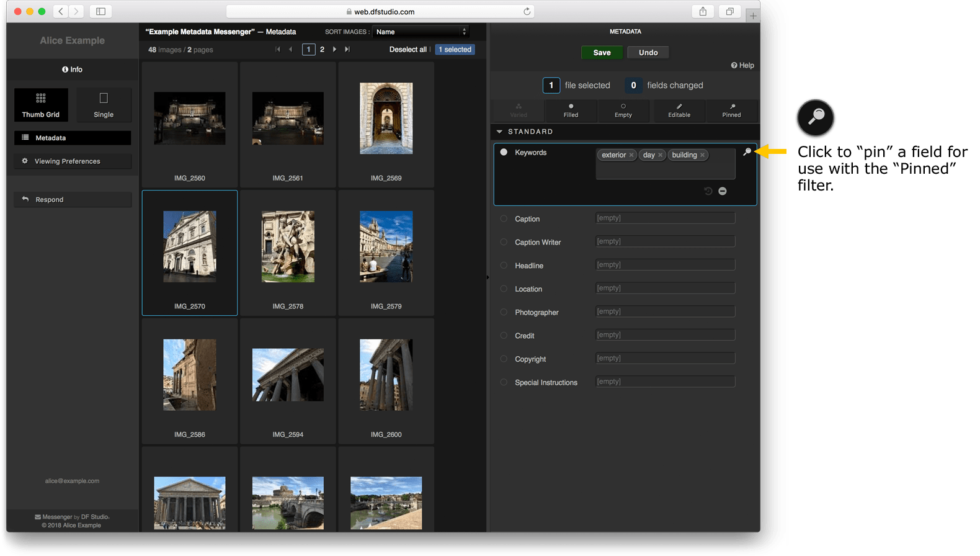Toggle the Headline field circle
Viewport: 980px width, 556px height.
click(x=504, y=265)
